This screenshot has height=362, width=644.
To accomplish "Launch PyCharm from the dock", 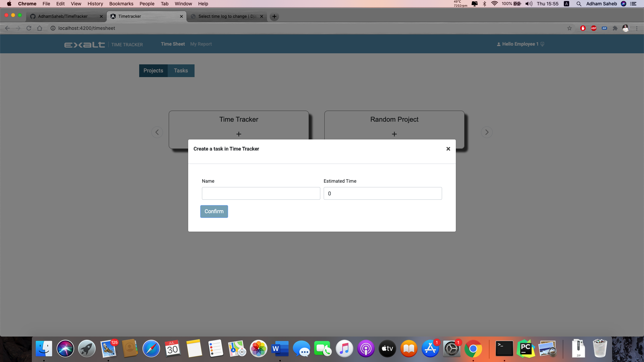I will pyautogui.click(x=526, y=349).
